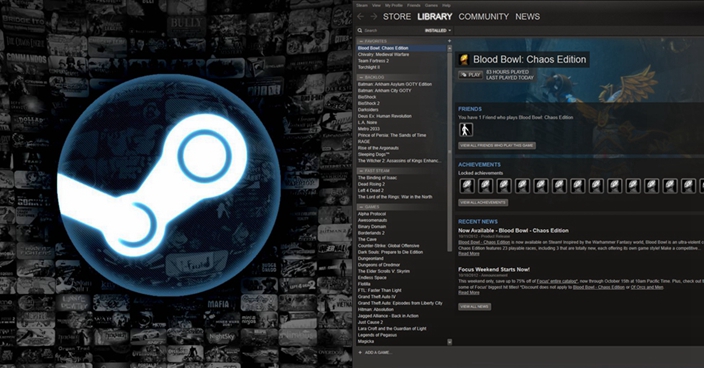Click ADD A GAME at the bottom
Screen dimensions: 704x368
tap(378, 352)
